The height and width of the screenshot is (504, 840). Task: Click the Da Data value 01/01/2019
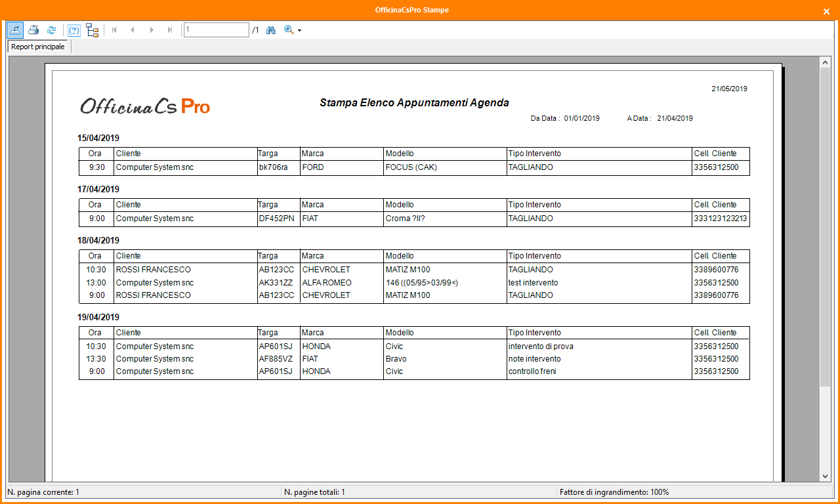[x=582, y=118]
